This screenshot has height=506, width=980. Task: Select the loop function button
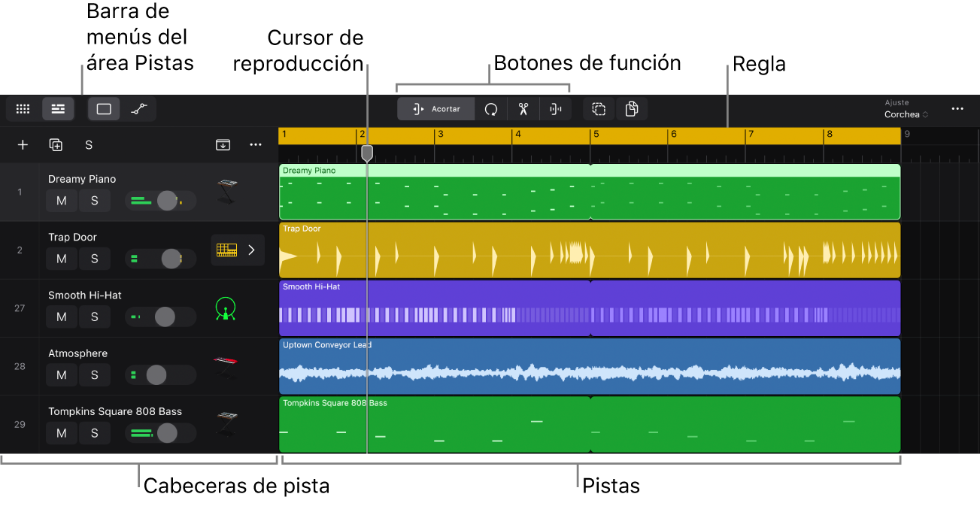pos(491,109)
